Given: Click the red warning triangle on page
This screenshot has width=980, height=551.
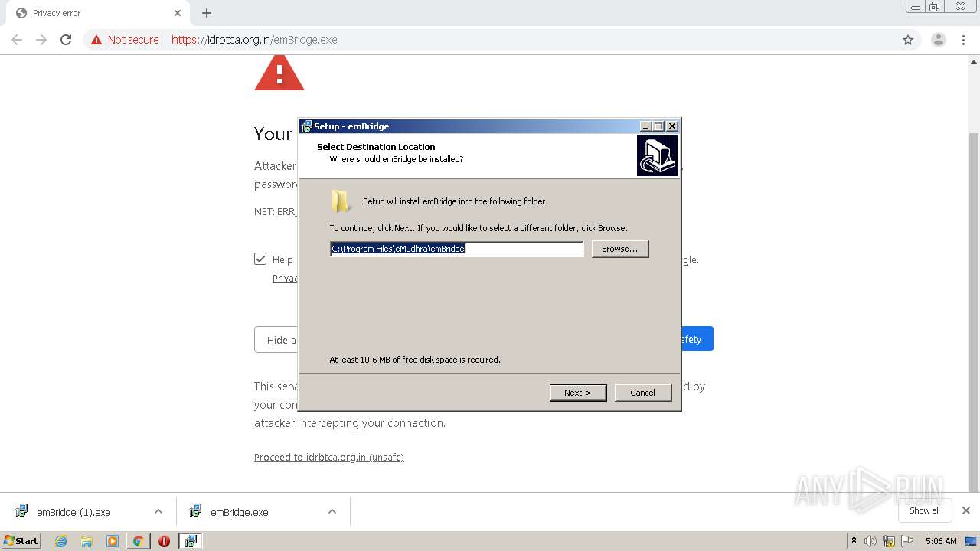Looking at the screenshot, I should click(279, 73).
